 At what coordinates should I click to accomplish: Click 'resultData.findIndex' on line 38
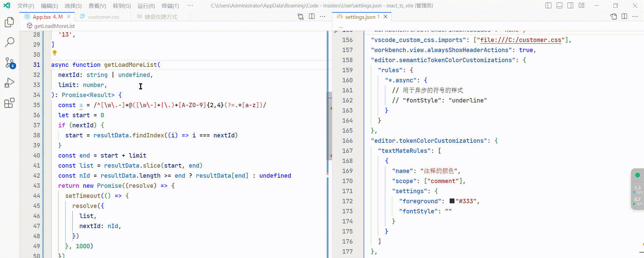pos(129,135)
